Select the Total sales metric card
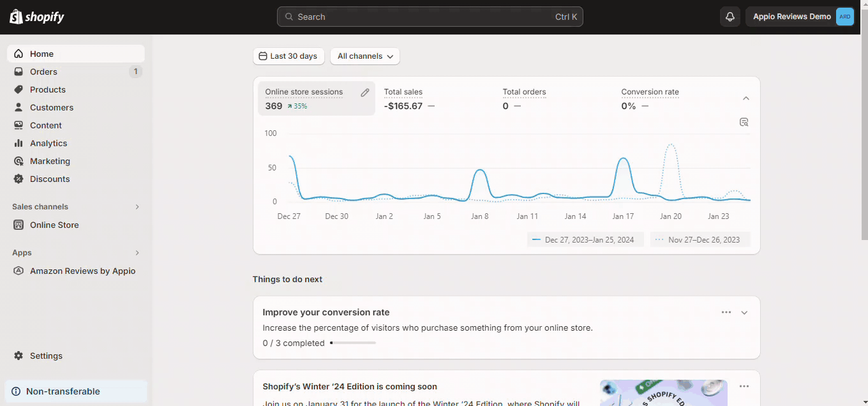 point(408,99)
